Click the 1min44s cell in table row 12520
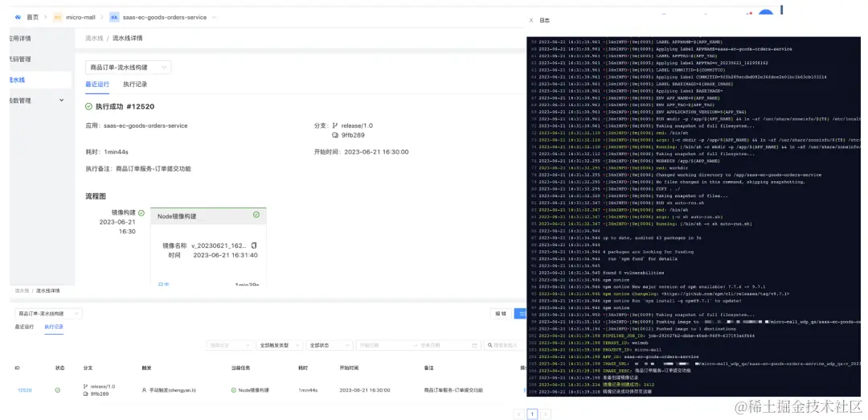This screenshot has width=868, height=420. pyautogui.click(x=308, y=390)
